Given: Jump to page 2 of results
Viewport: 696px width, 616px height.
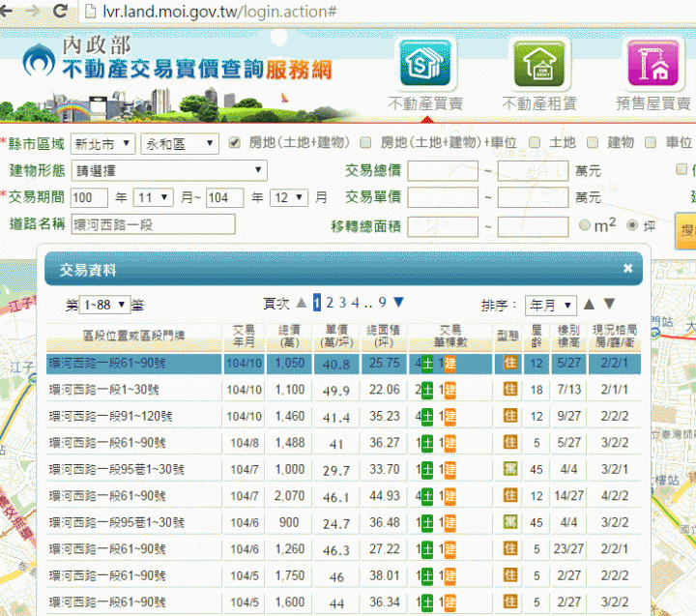Looking at the screenshot, I should pos(330,303).
